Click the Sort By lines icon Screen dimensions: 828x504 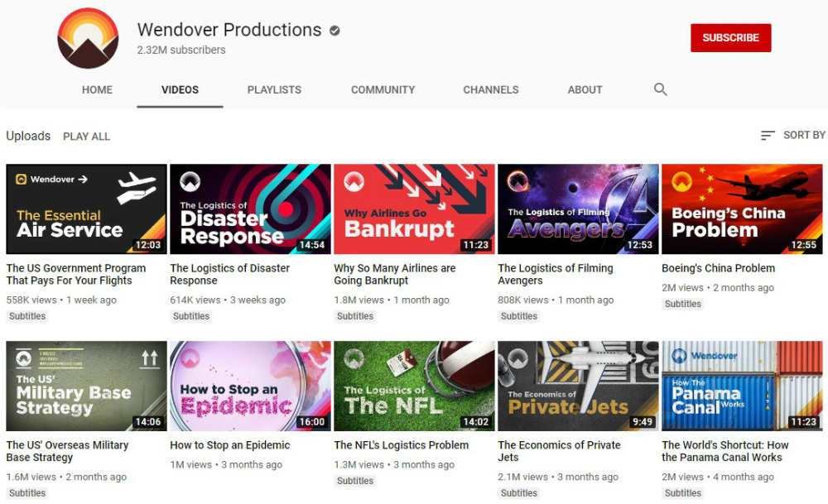pos(768,135)
